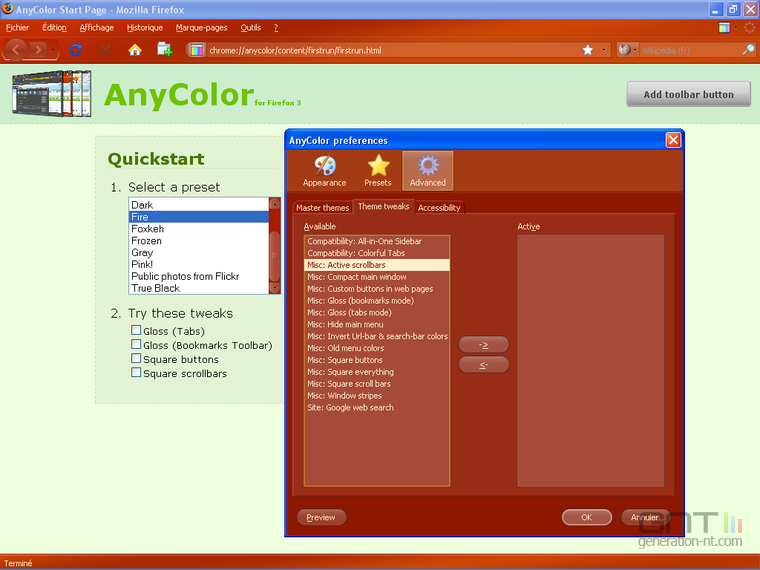Viewport: 760px width, 570px height.
Task: Select Misc: Active scrollbars tweak
Action: click(x=377, y=265)
